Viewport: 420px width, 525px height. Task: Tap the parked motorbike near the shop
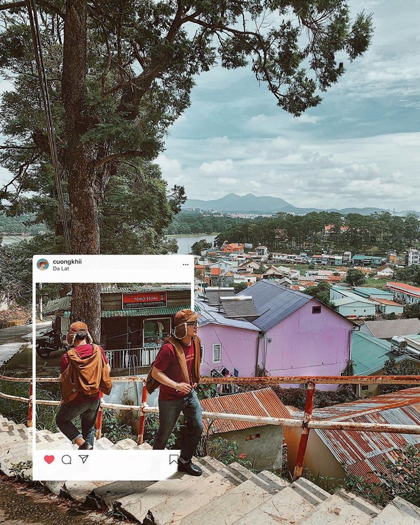(49, 343)
